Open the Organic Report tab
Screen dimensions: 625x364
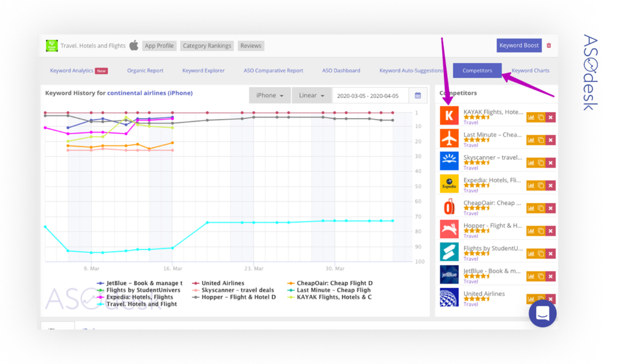click(145, 70)
